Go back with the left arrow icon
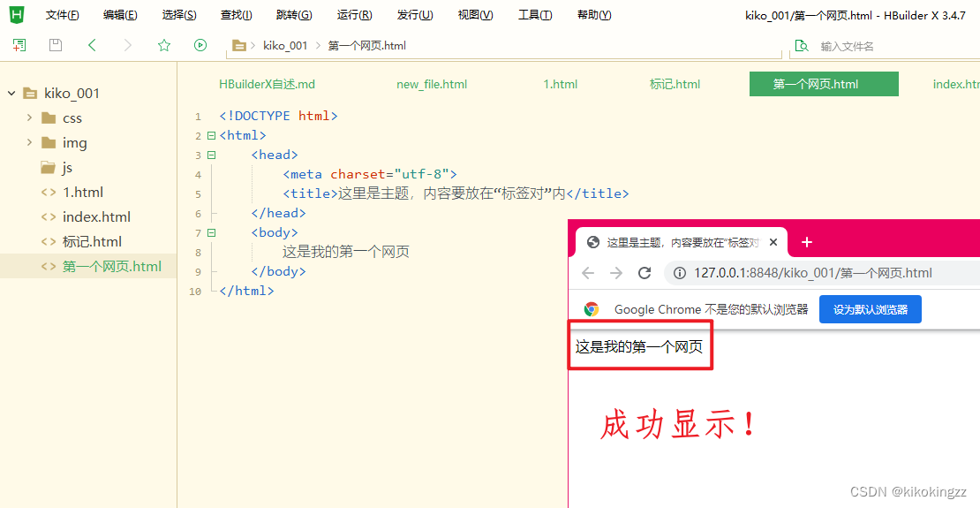This screenshot has width=980, height=508. pyautogui.click(x=92, y=45)
